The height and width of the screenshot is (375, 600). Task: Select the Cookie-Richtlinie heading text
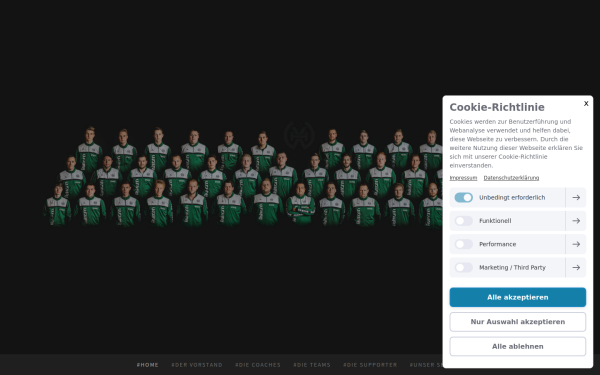[x=497, y=107]
